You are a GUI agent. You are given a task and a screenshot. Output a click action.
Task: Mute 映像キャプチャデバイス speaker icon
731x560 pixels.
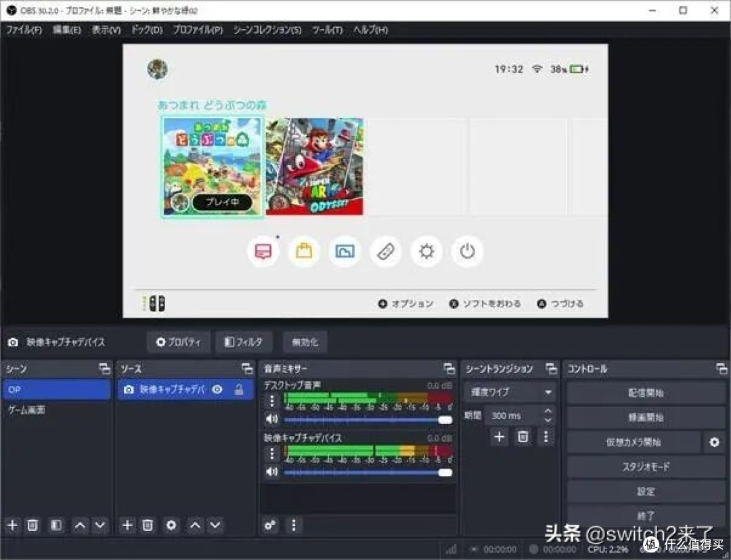click(x=272, y=472)
